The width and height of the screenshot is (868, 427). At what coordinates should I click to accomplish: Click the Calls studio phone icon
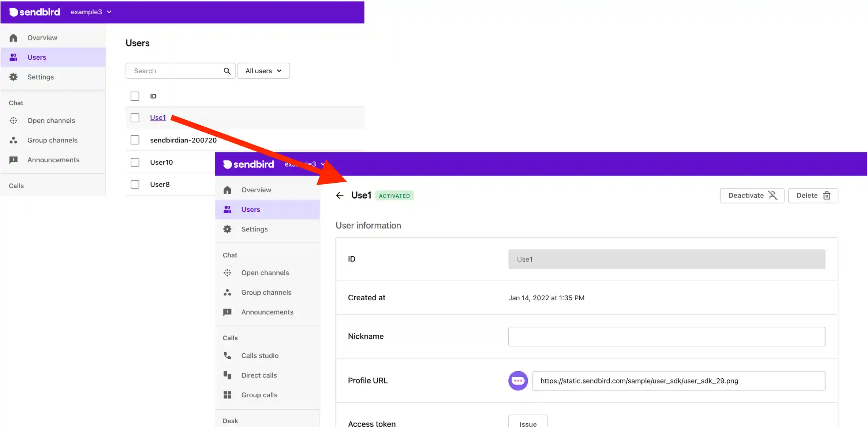227,356
